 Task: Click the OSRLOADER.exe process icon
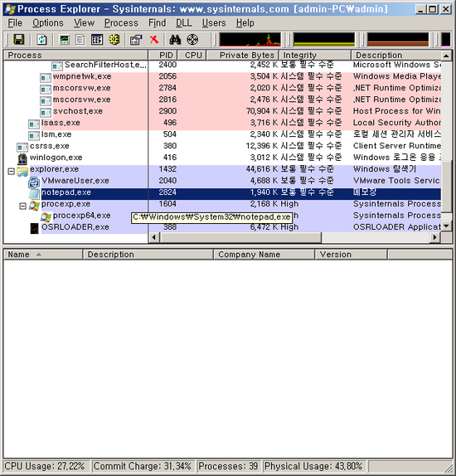[x=34, y=229]
